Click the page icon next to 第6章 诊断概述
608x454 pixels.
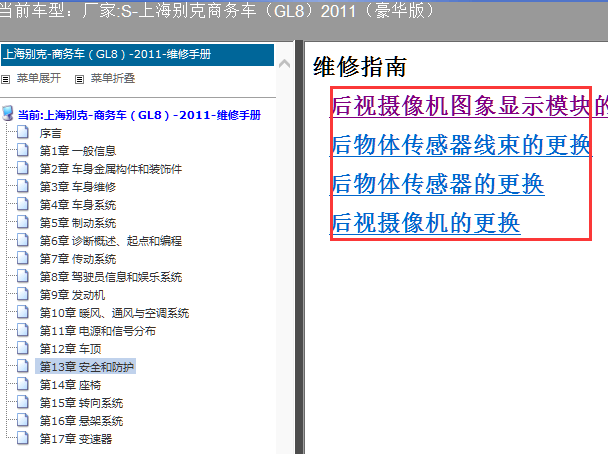click(x=22, y=240)
